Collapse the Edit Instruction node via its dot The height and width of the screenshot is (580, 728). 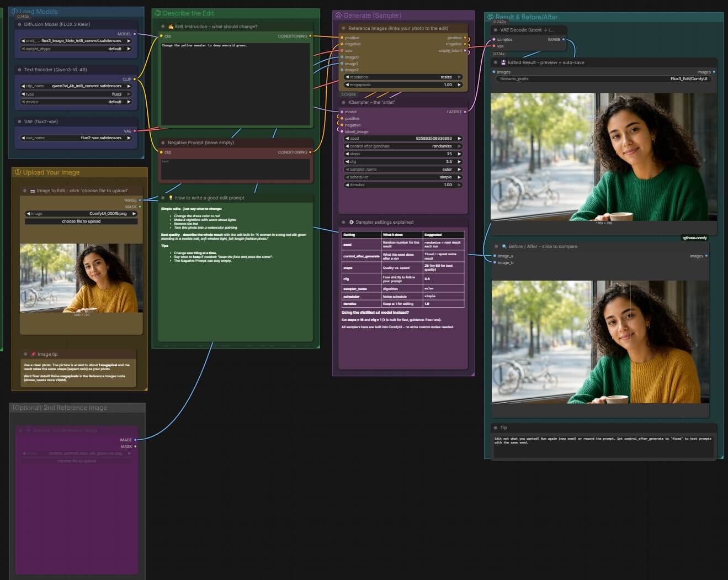coord(163,27)
